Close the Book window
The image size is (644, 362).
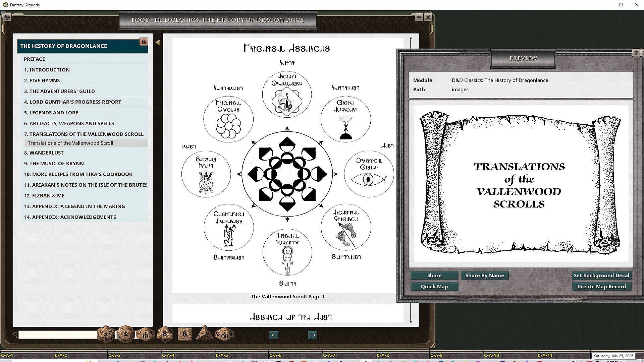(428, 17)
